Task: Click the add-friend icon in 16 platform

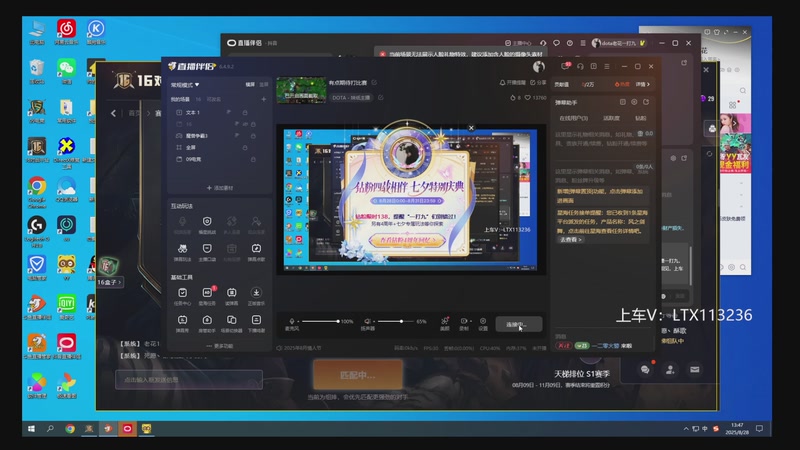Action: tap(670, 369)
